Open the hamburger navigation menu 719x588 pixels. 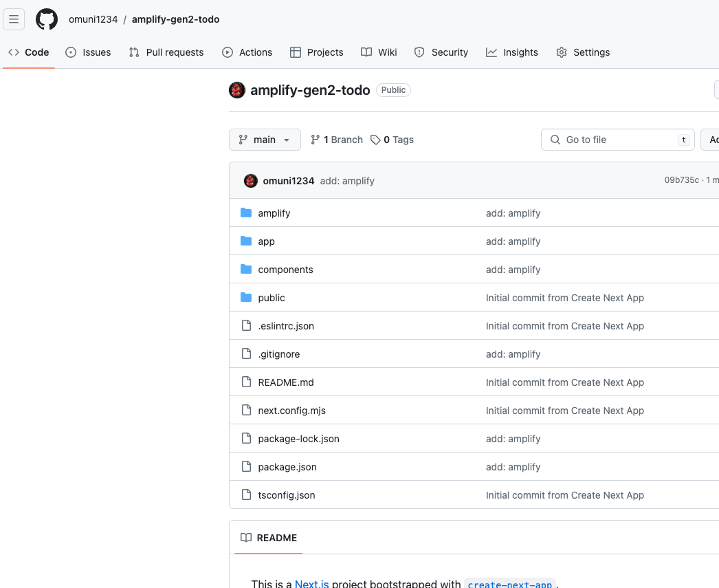tap(14, 19)
